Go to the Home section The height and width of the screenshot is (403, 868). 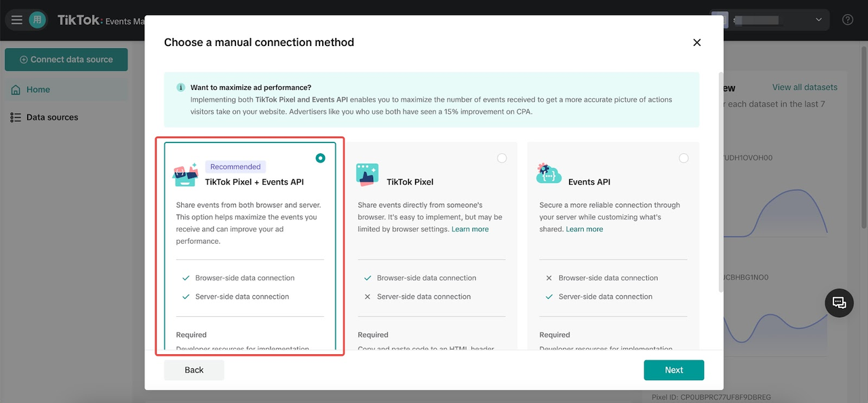pos(38,89)
